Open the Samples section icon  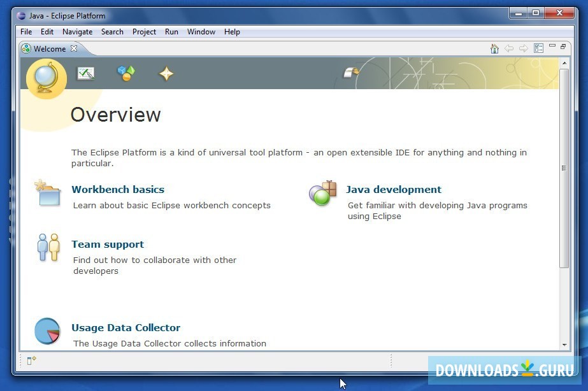click(x=125, y=73)
